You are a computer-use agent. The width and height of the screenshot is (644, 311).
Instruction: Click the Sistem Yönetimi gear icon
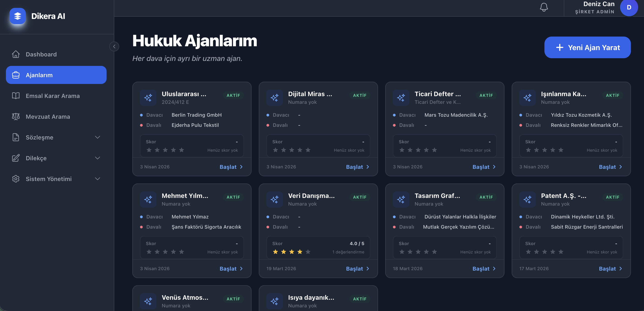click(16, 179)
